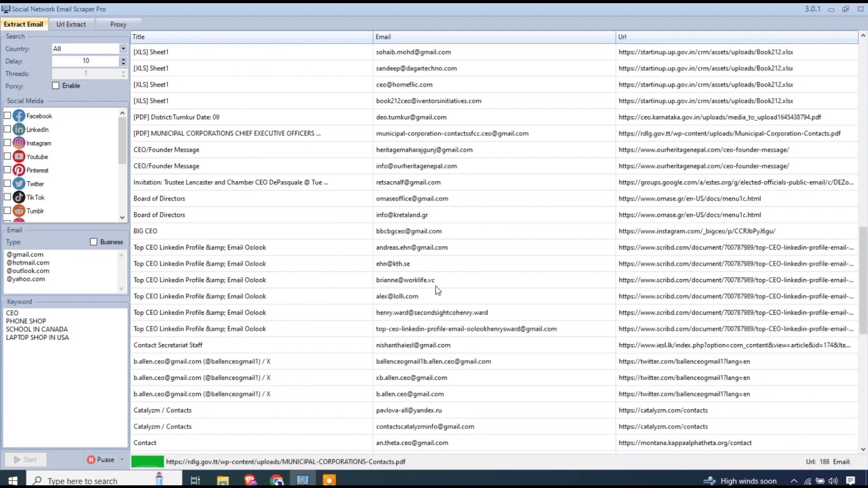The height and width of the screenshot is (488, 868).
Task: Click the Tumblr logo icon
Action: click(19, 211)
